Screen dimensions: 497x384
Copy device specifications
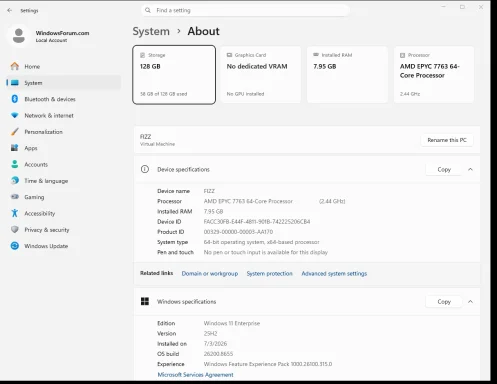click(444, 169)
